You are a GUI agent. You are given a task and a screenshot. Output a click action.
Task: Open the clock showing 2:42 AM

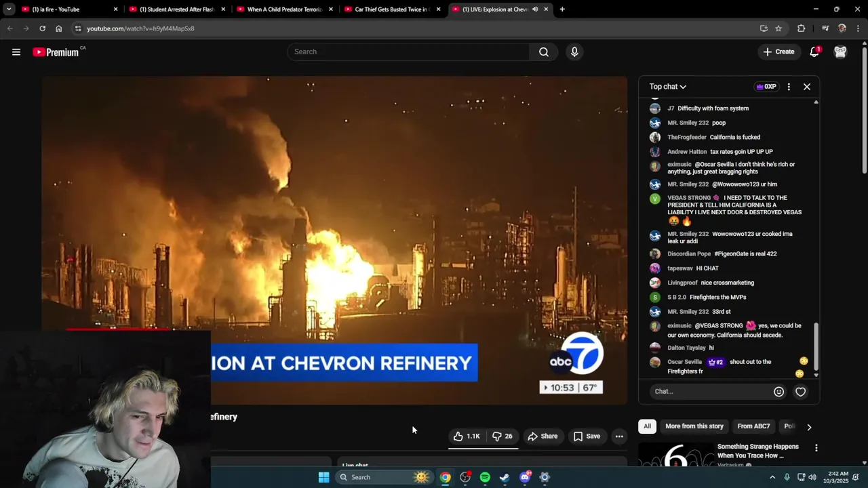coord(837,477)
